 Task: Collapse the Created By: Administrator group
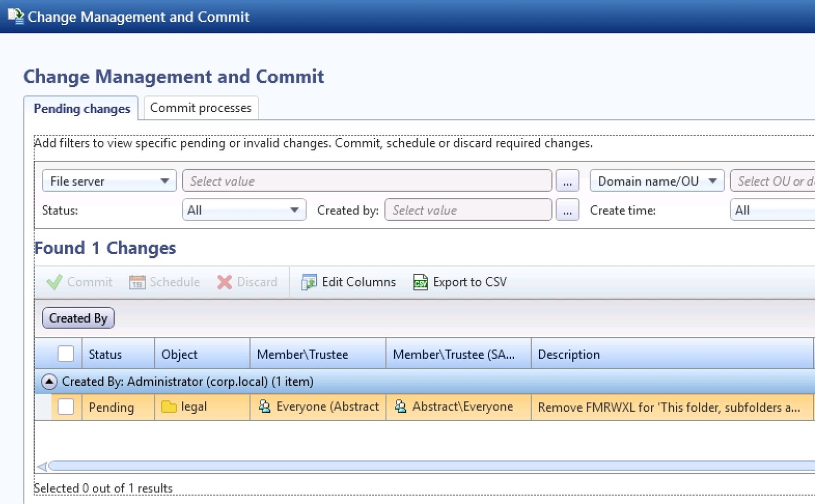click(x=49, y=381)
